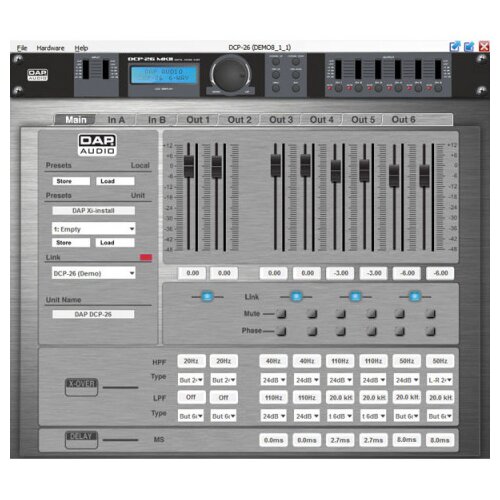Click the Out 3 delay 2.7ms field
The image size is (500, 500).
tap(340, 440)
